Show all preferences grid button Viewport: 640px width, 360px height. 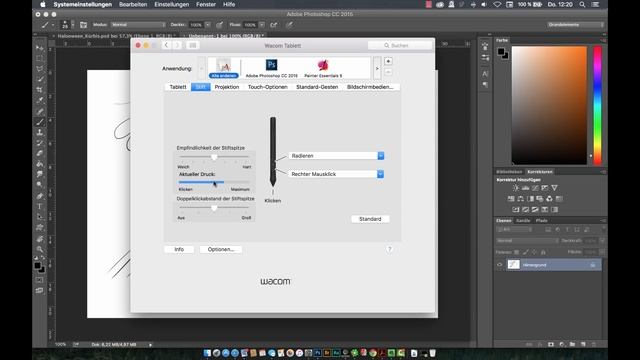[193, 45]
